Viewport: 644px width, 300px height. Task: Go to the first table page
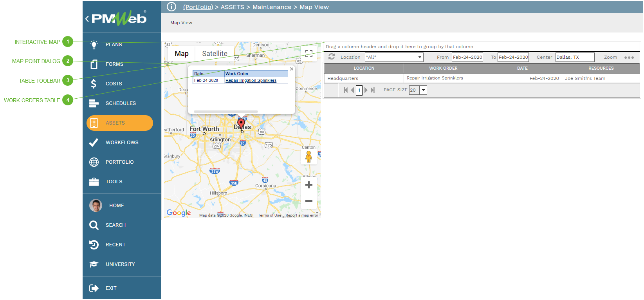coord(346,90)
